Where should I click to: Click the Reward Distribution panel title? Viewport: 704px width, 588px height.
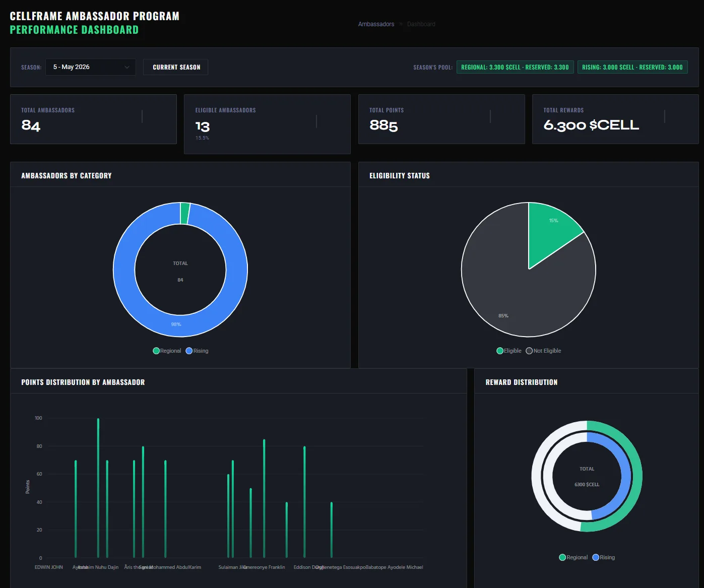[522, 382]
